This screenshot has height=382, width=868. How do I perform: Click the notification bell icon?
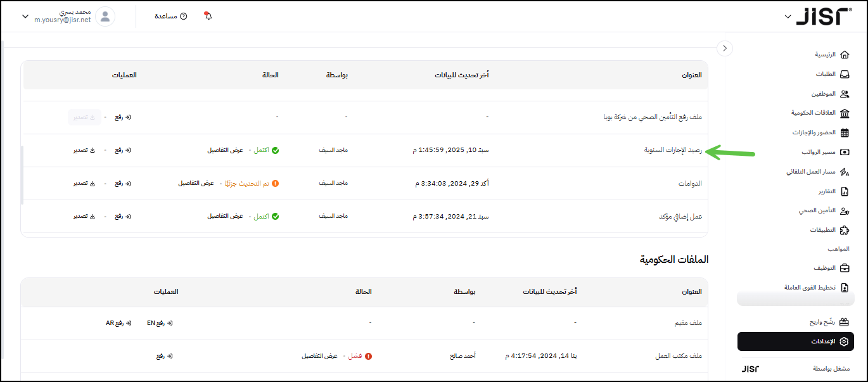pos(208,16)
